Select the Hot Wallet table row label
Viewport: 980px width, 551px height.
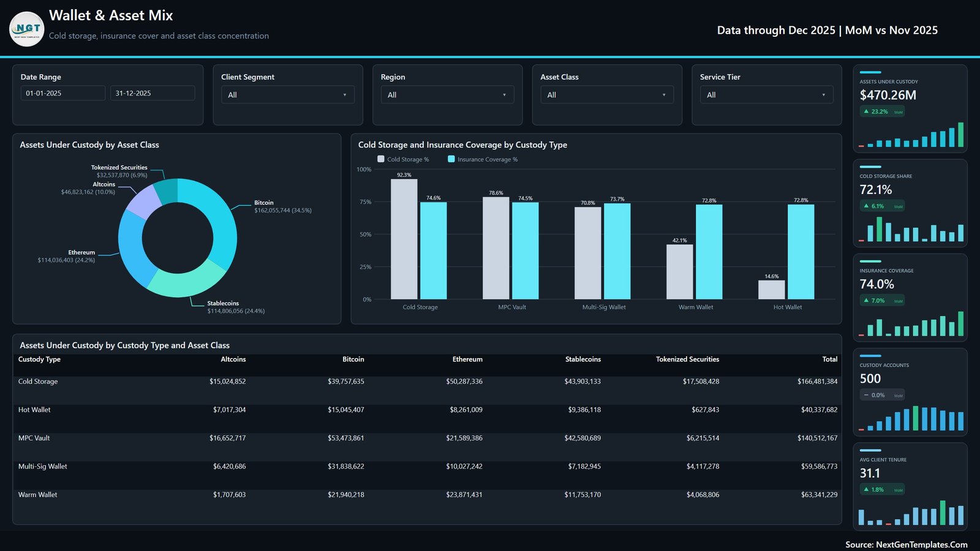coord(34,410)
